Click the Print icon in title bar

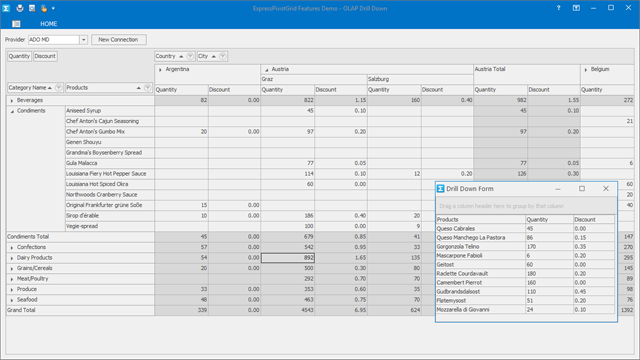pos(20,8)
